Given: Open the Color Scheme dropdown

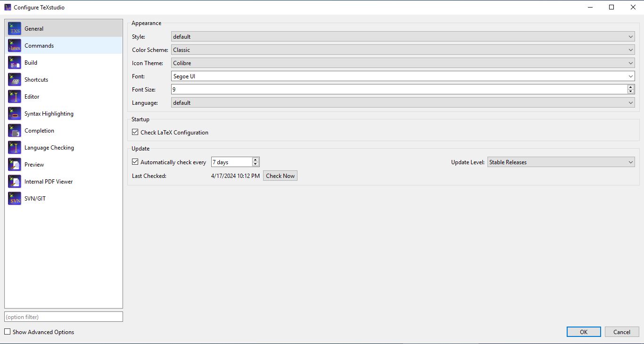Looking at the screenshot, I should click(x=403, y=50).
